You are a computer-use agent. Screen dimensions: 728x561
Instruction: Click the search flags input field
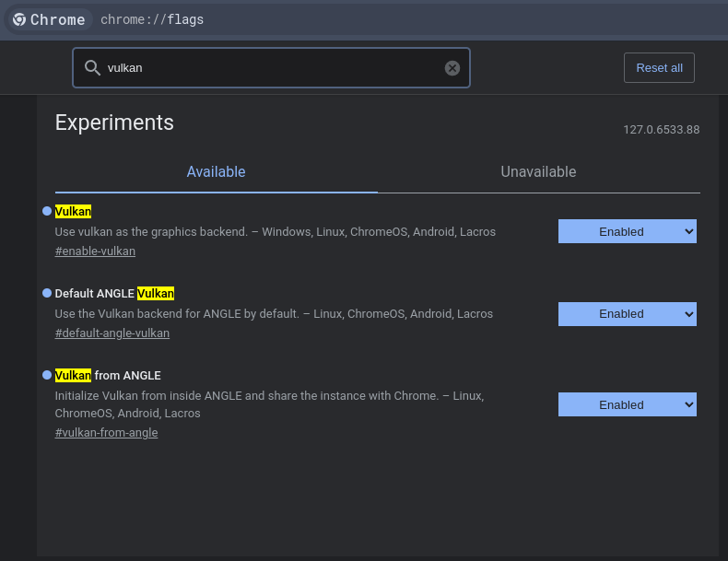pos(271,68)
